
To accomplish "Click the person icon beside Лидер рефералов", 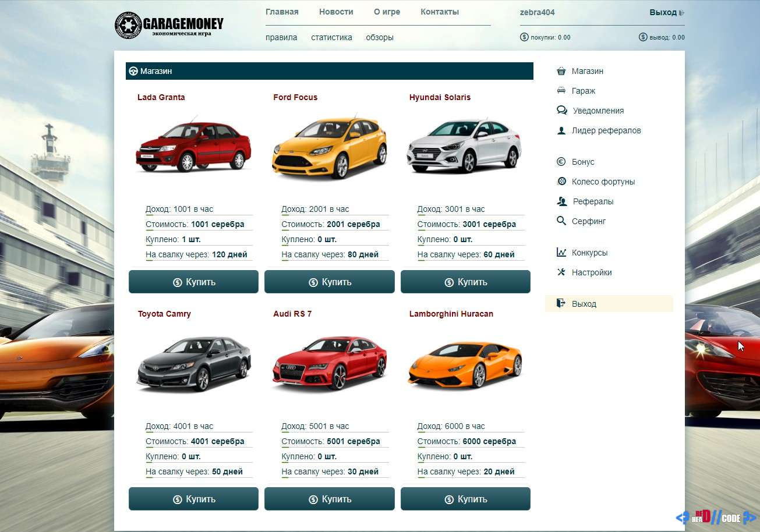I will pos(561,130).
